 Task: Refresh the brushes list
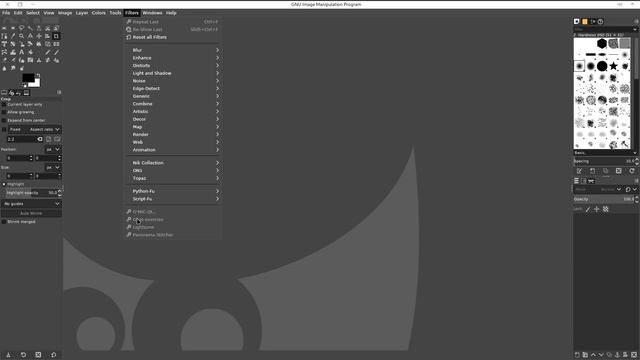(x=632, y=171)
